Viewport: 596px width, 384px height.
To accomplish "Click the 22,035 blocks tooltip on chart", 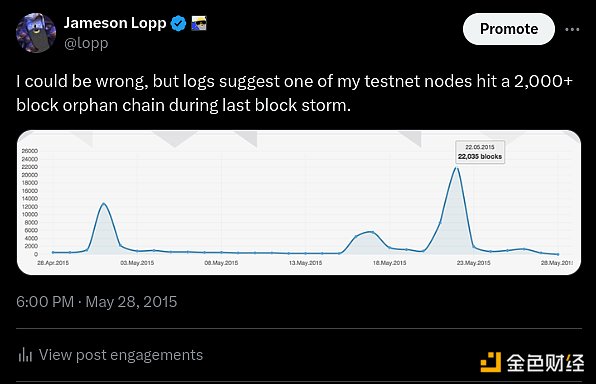I will [x=480, y=152].
